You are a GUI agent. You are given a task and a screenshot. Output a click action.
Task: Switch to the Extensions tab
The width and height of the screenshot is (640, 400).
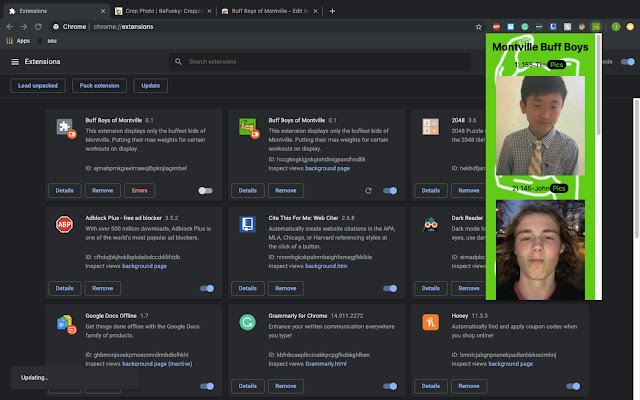(56, 11)
